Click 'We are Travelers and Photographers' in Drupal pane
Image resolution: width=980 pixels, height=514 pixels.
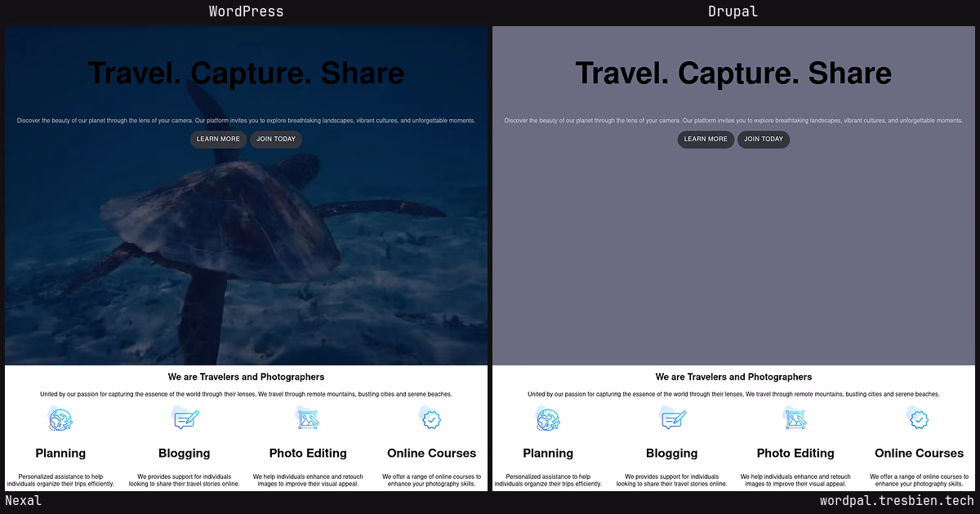[x=733, y=377]
